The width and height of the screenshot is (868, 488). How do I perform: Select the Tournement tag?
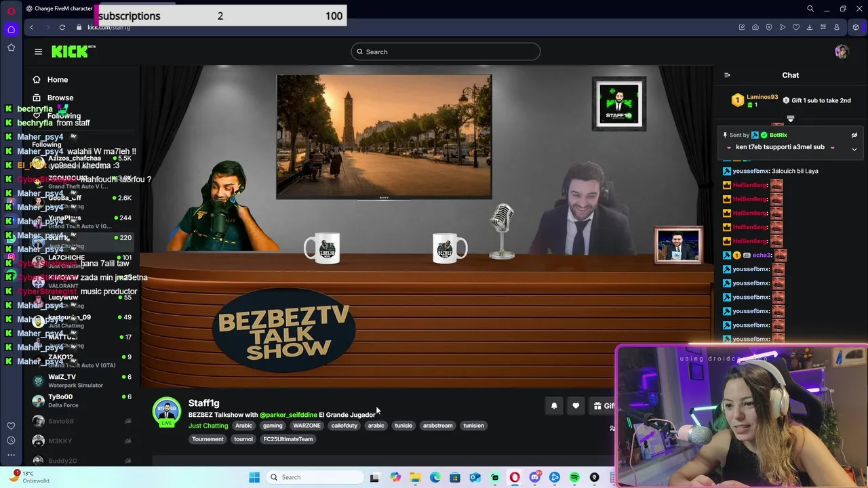click(208, 439)
